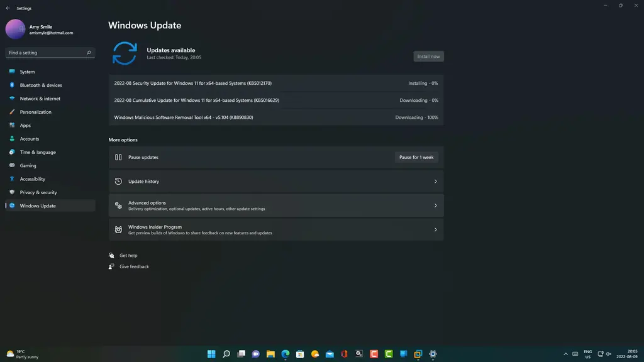Expand Advanced options chevron
644x362 pixels.
[x=435, y=206]
